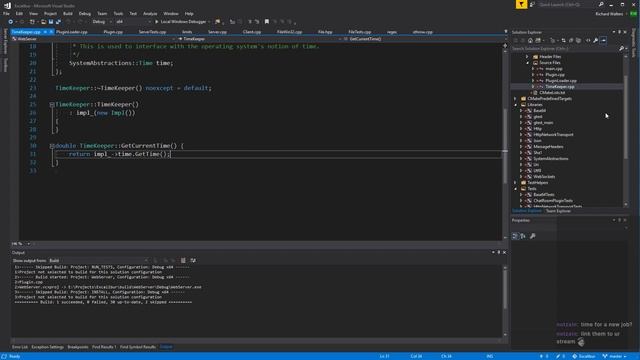Toggle Preview Selected Items in Solution Explorer toolbar
This screenshot has height=360, width=640.
click(603, 40)
